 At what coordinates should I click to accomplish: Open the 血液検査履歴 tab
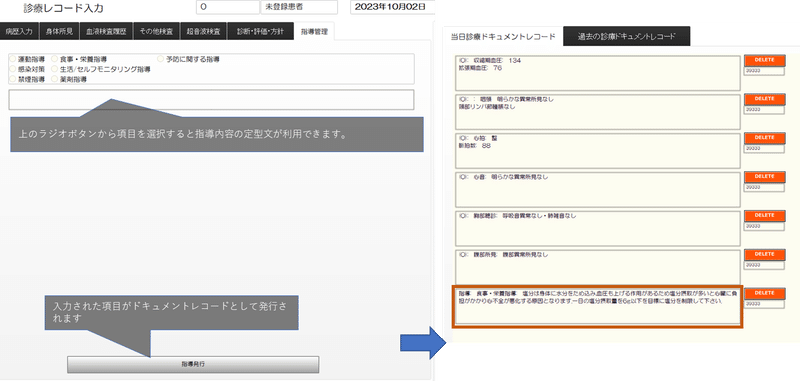[x=106, y=31]
